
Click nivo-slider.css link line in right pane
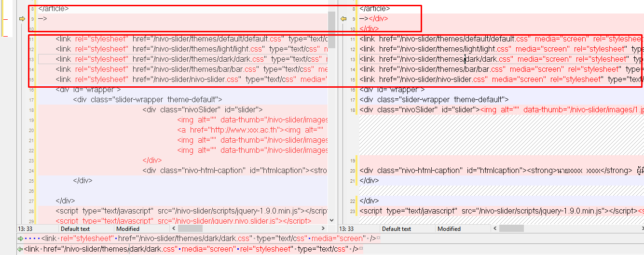coord(502,80)
